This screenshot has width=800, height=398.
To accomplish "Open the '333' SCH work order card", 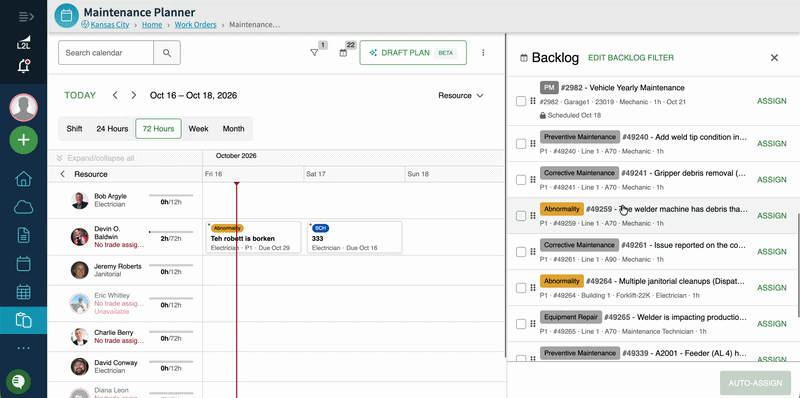I will [355, 237].
